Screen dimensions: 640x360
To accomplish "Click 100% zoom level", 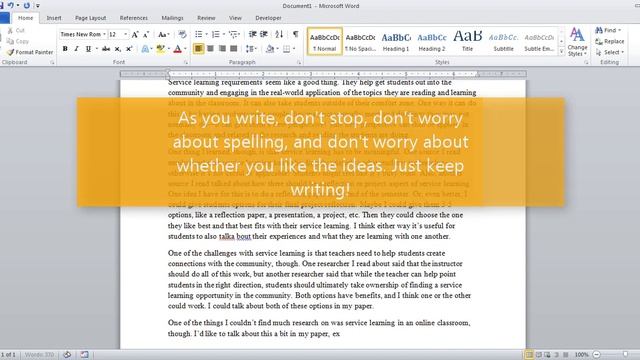I will point(581,355).
